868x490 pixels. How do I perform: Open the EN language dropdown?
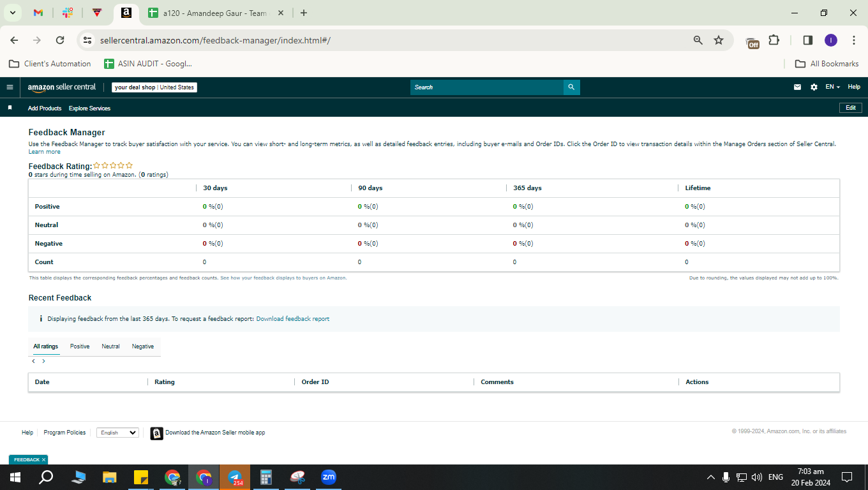coord(832,87)
